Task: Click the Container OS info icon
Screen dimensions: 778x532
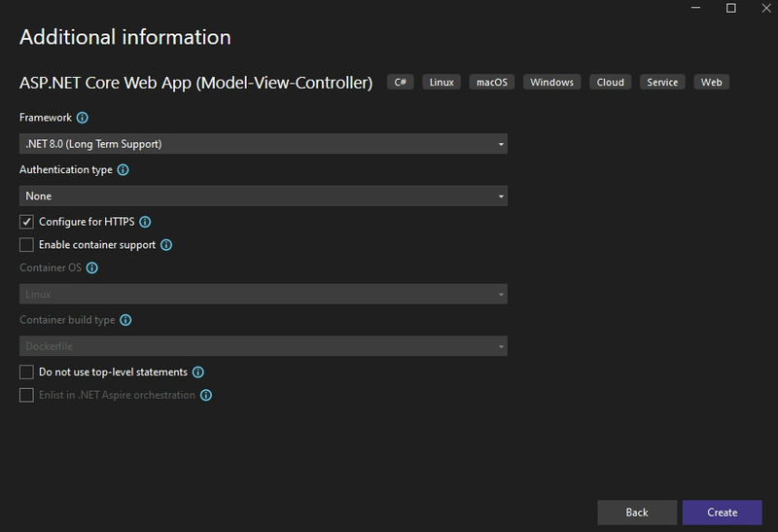Action: pos(91,268)
